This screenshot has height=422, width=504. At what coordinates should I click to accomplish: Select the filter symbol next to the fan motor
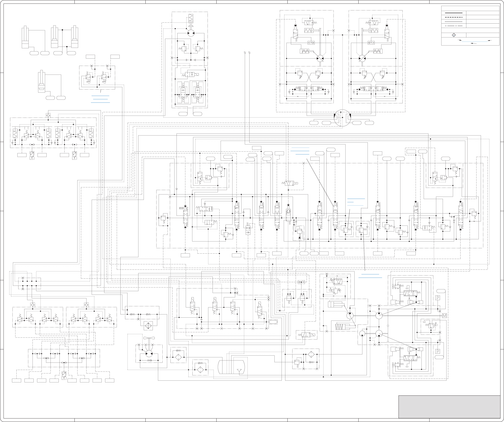click(x=178, y=357)
